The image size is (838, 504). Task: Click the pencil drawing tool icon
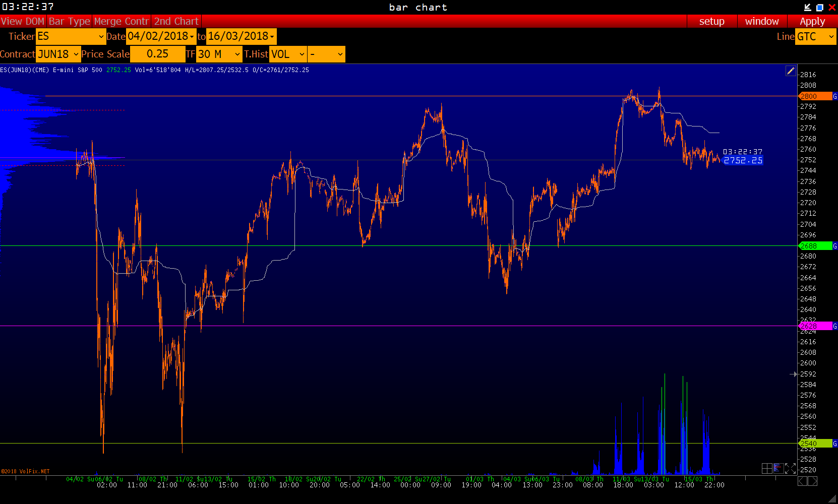[x=791, y=71]
